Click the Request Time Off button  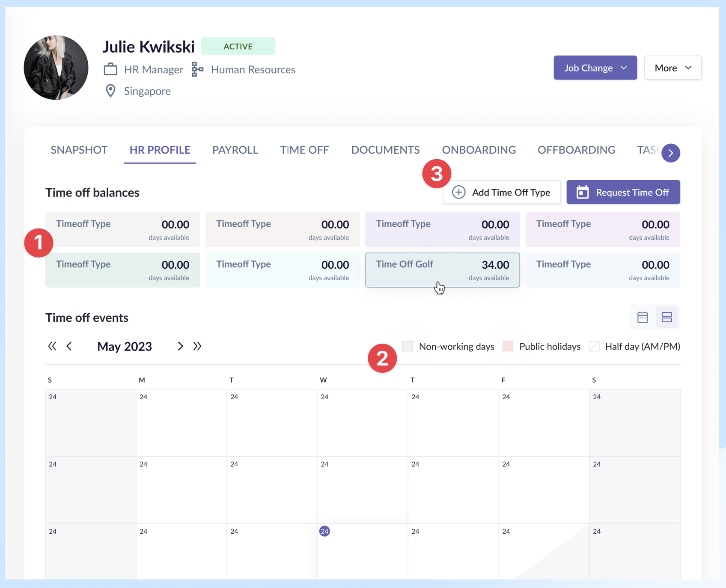tap(623, 192)
